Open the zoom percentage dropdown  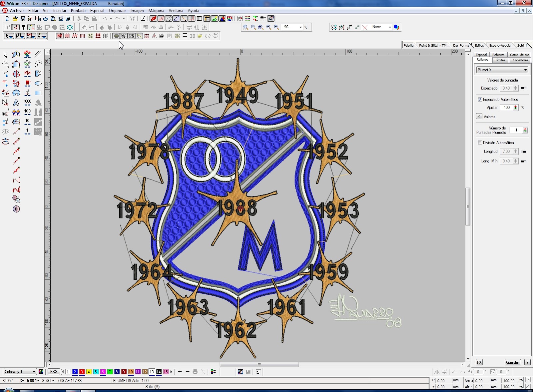point(300,27)
